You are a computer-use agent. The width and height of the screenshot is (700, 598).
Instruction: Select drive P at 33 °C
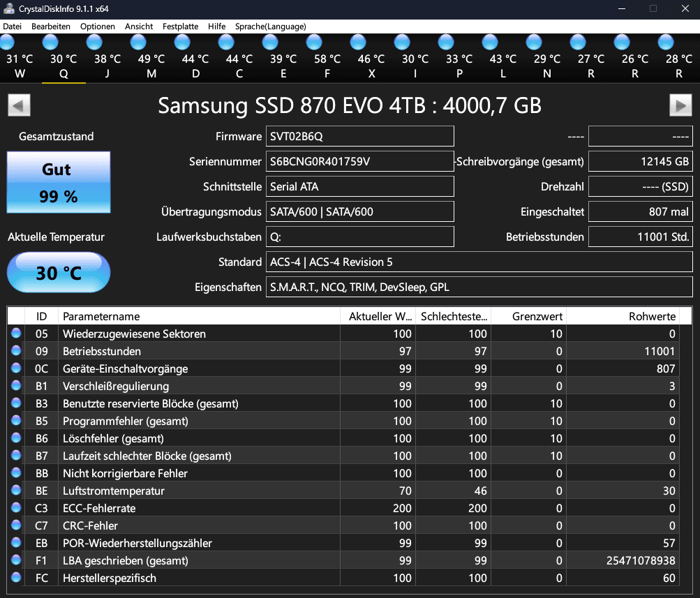click(x=459, y=58)
